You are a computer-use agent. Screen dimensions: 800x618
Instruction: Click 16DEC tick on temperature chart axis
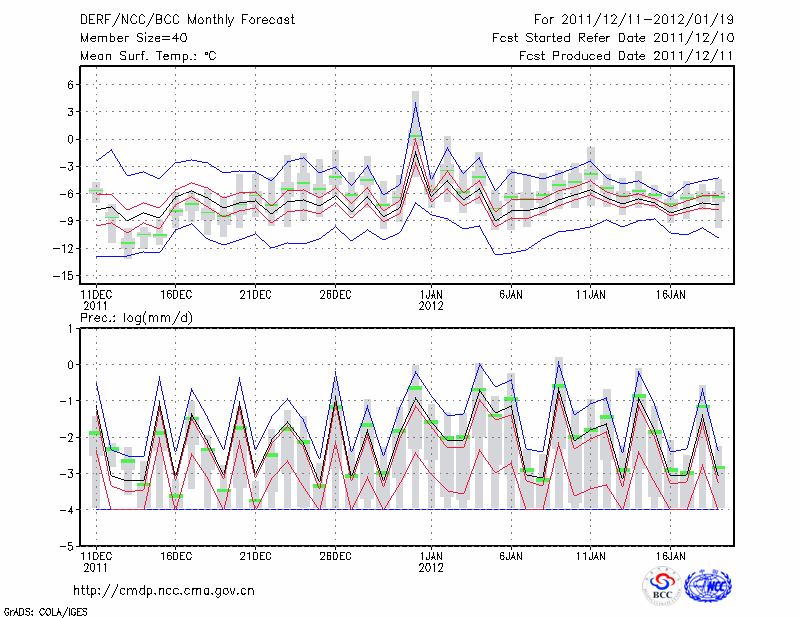[176, 295]
